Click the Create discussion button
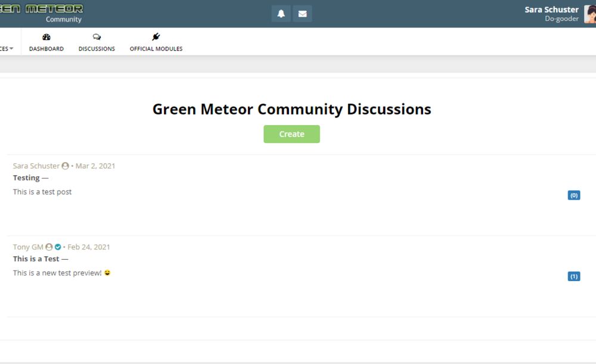Image resolution: width=596 pixels, height=364 pixels. pos(291,134)
